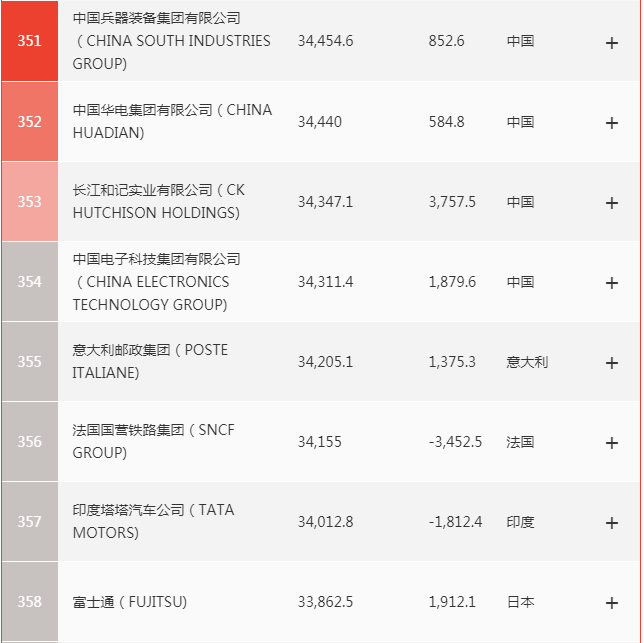Click plus icon next to Fujitsu
This screenshot has height=643, width=644.
(612, 602)
